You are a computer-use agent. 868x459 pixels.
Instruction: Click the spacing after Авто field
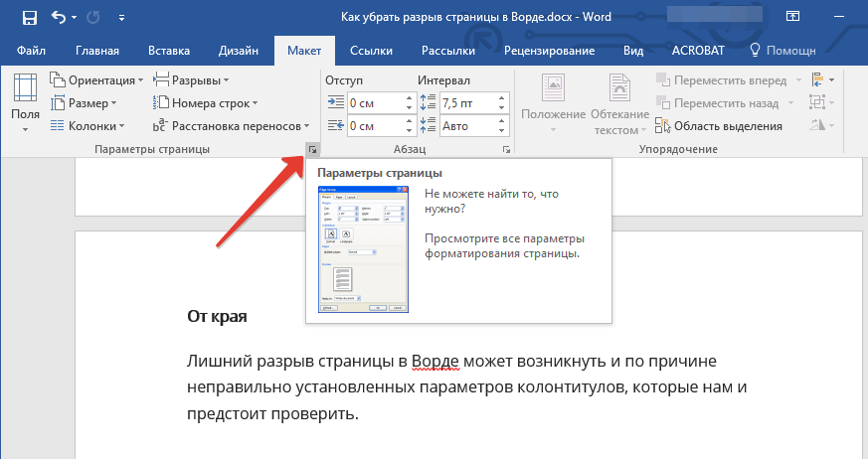click(x=467, y=126)
